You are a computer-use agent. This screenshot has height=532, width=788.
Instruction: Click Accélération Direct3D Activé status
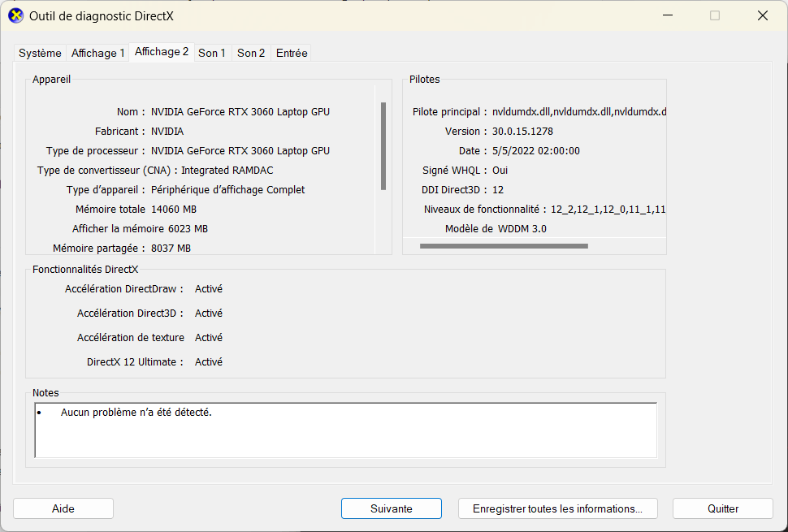click(209, 314)
